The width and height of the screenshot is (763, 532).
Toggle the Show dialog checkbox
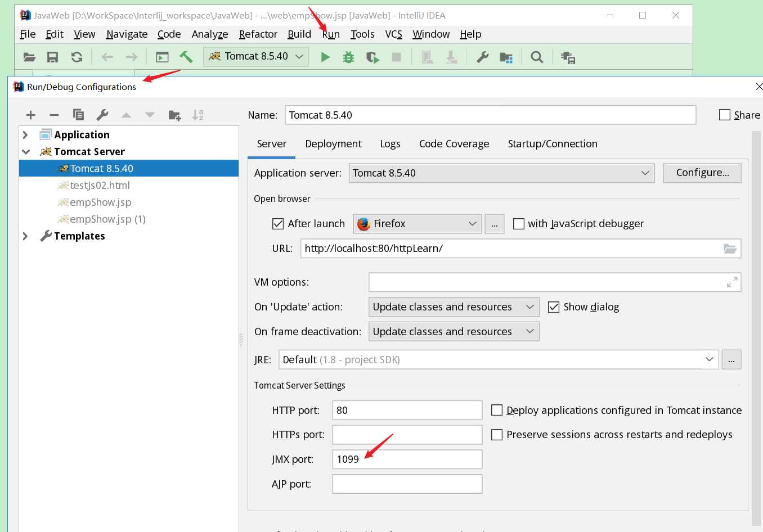554,307
